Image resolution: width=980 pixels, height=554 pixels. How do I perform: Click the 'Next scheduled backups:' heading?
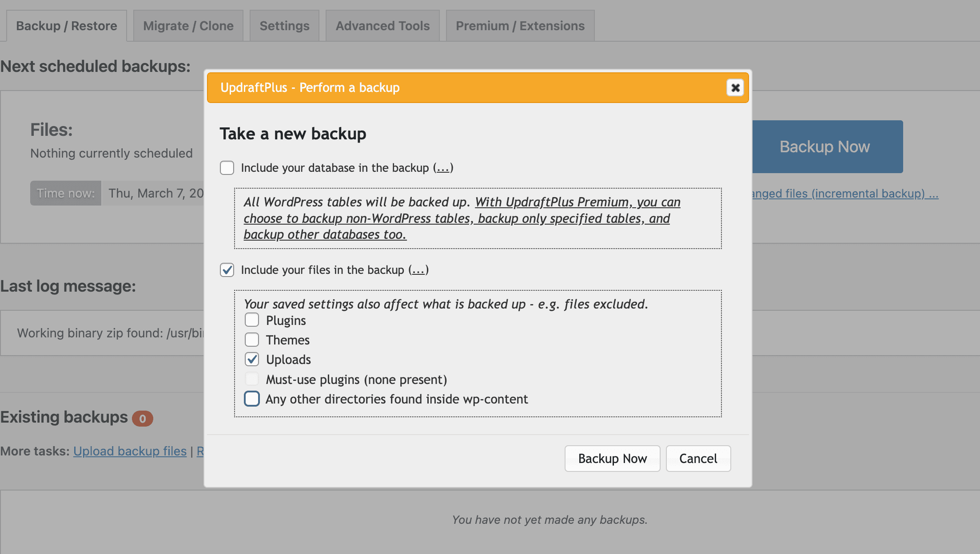pyautogui.click(x=95, y=66)
